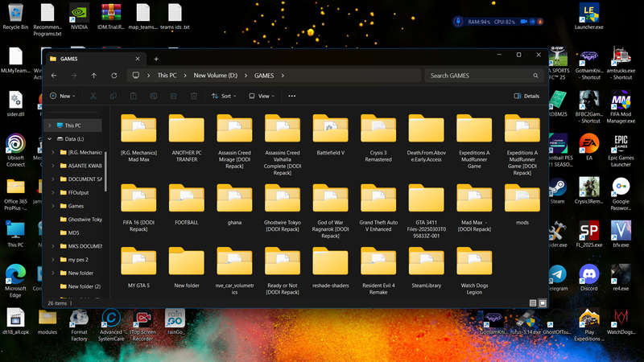The height and width of the screenshot is (362, 644).
Task: Expand This PC in navigation pane
Action: tap(50, 125)
